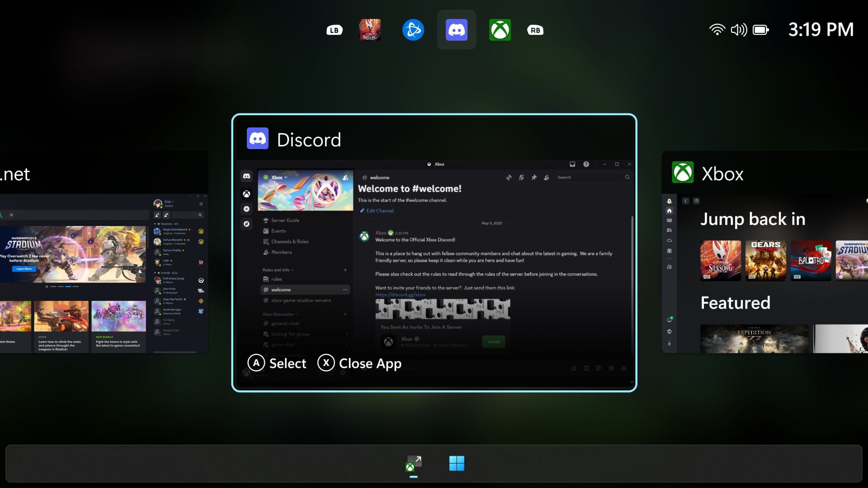Select the Xbox server icon in Discord sidebar

click(x=246, y=193)
